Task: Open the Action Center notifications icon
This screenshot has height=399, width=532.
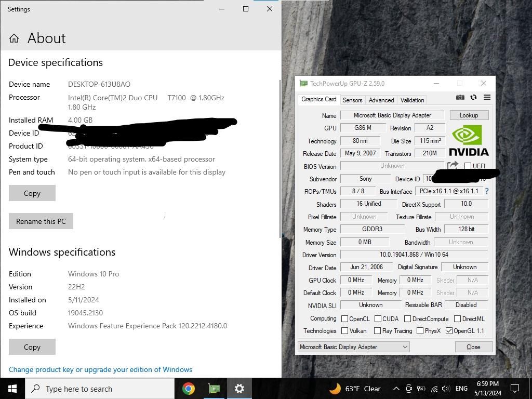Action: click(515, 389)
